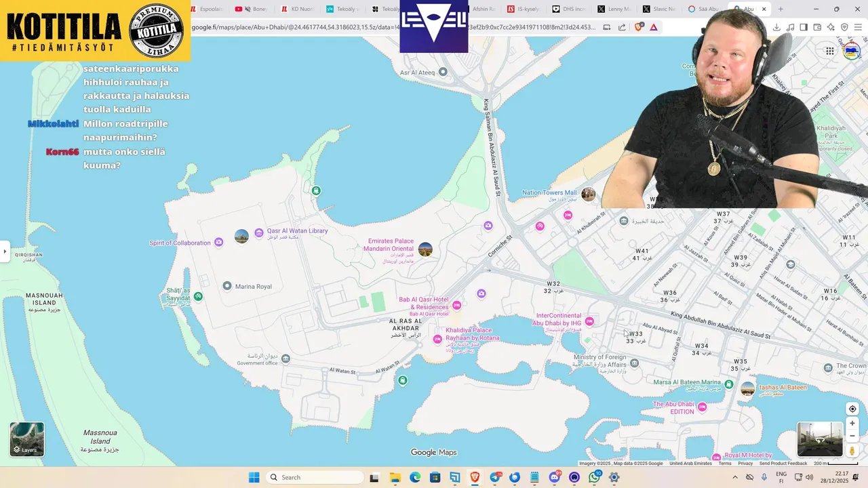Open the share page icon
868x488 pixels.
pyautogui.click(x=622, y=27)
